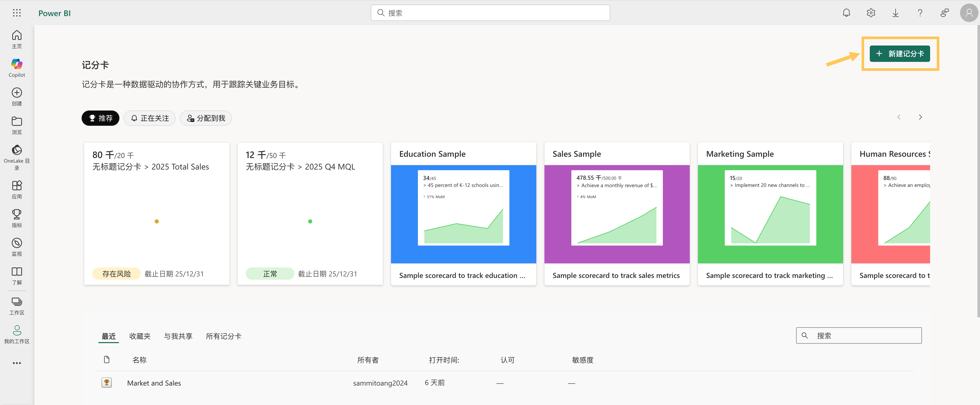Open the Sales Sample purple thumbnail
This screenshot has width=980, height=405.
(617, 214)
